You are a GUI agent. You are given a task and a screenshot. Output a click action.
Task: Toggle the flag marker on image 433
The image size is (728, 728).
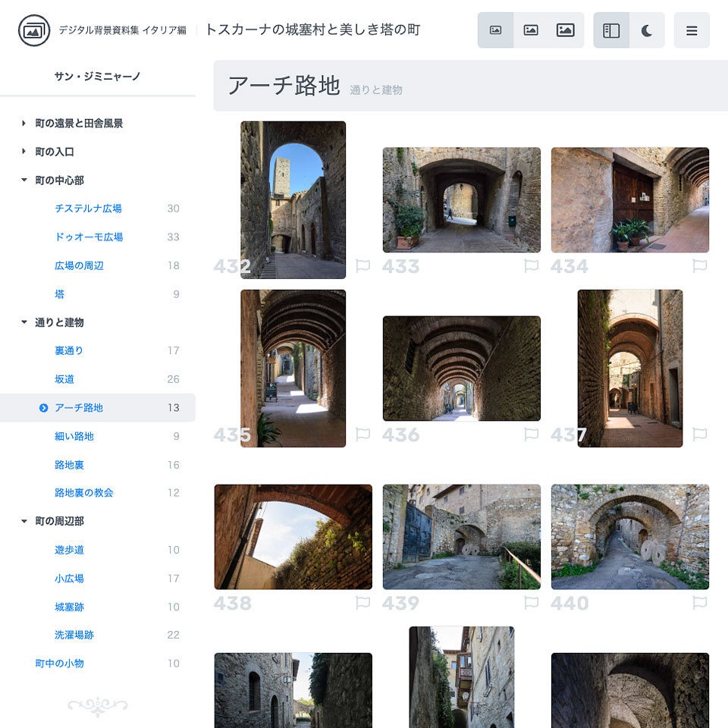click(x=533, y=267)
